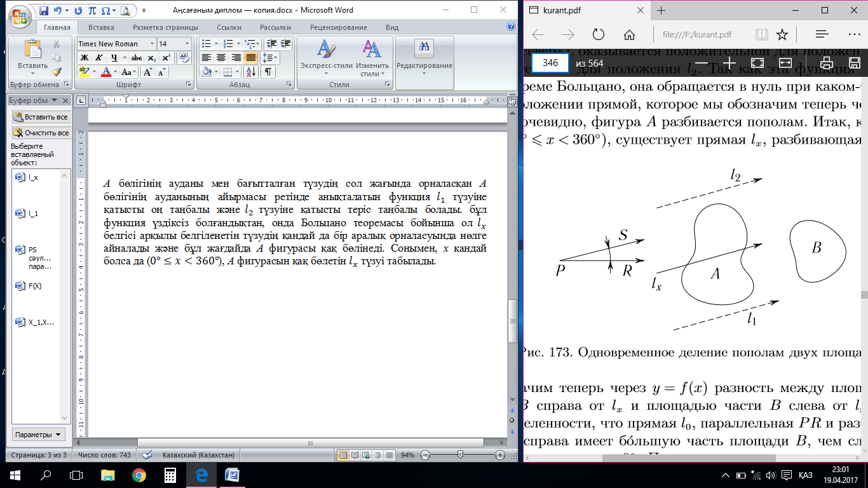The width and height of the screenshot is (868, 488).
Task: Refresh the kurant.pdf page in Edge
Action: pyautogui.click(x=598, y=34)
